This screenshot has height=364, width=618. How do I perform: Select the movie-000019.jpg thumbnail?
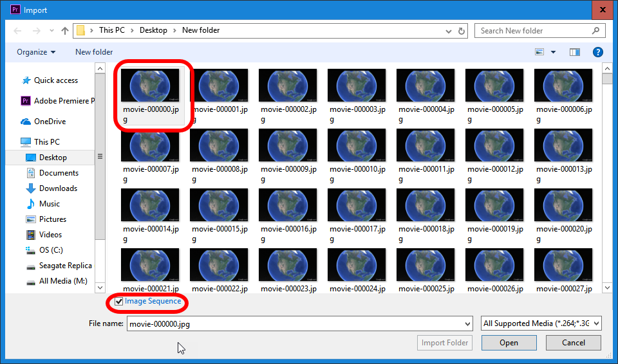494,205
